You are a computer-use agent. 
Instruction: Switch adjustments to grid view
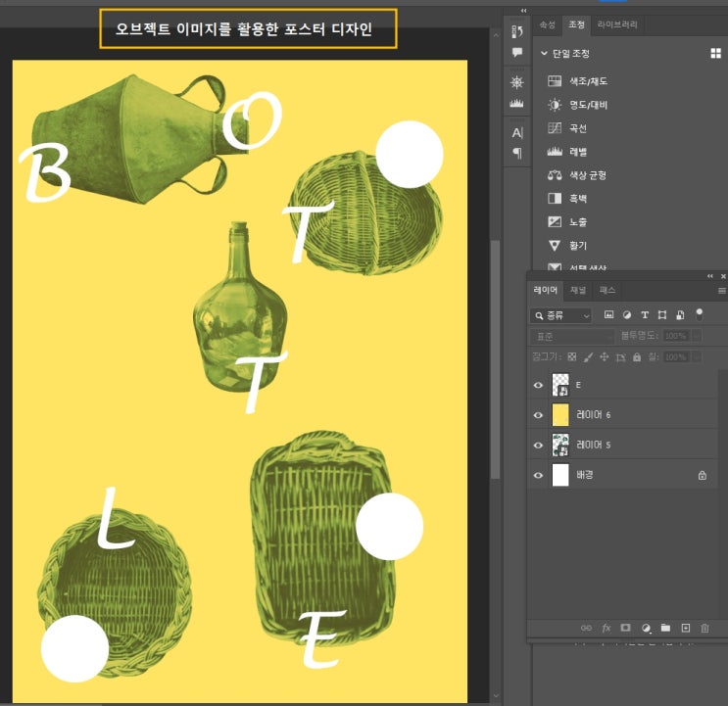(715, 53)
